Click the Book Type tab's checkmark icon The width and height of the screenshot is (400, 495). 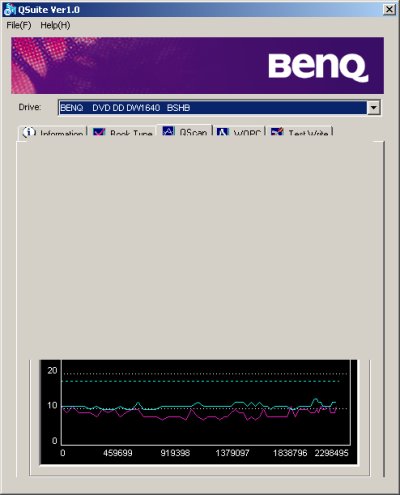[99, 133]
